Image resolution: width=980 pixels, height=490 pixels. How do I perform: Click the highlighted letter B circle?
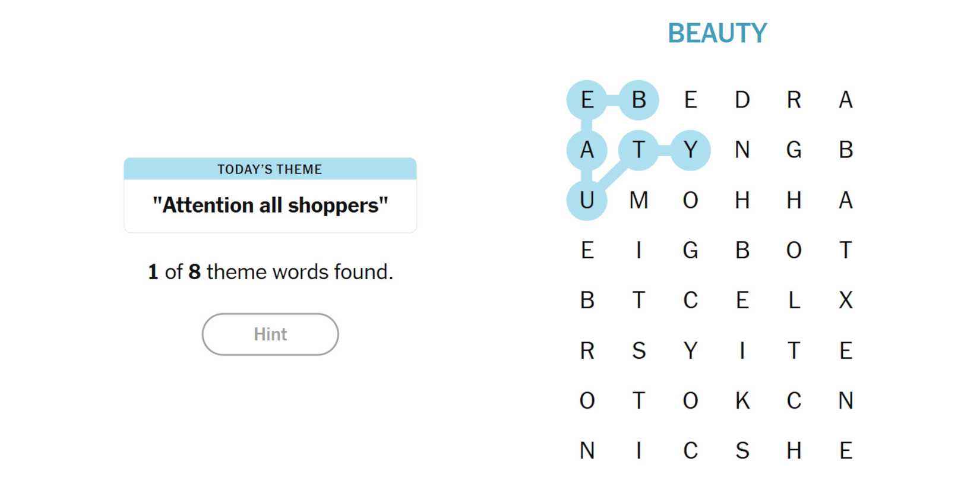click(x=638, y=100)
